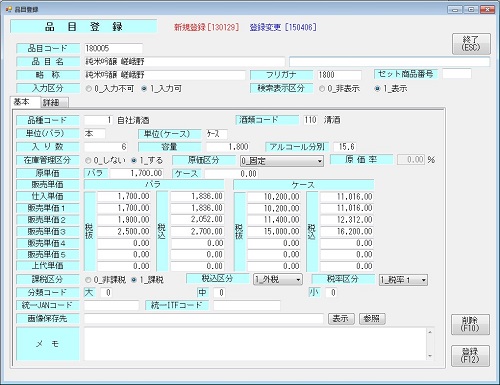The height and width of the screenshot is (385, 500).
Task: Click 販売単価2 バラ 税抜 field 1,900.00
Action: point(124,220)
